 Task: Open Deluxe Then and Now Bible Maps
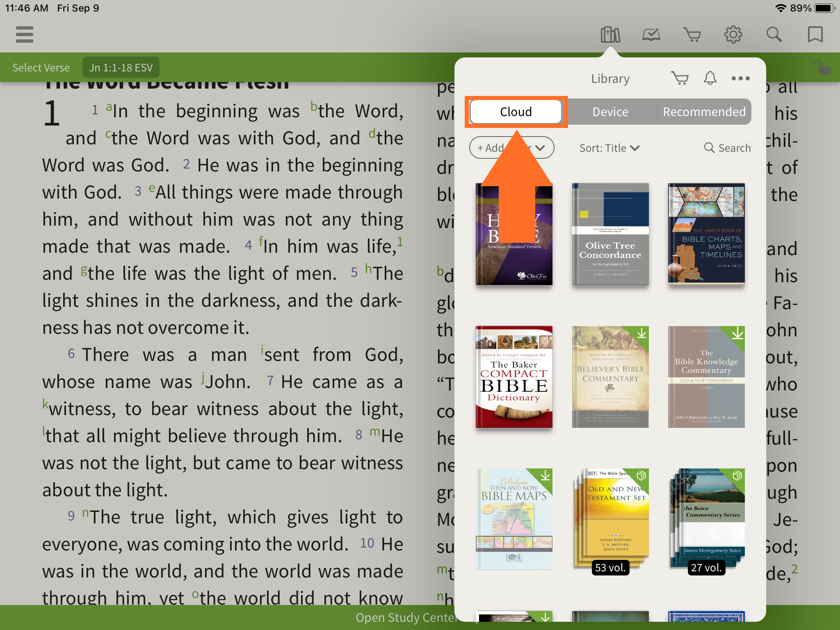pyautogui.click(x=514, y=519)
